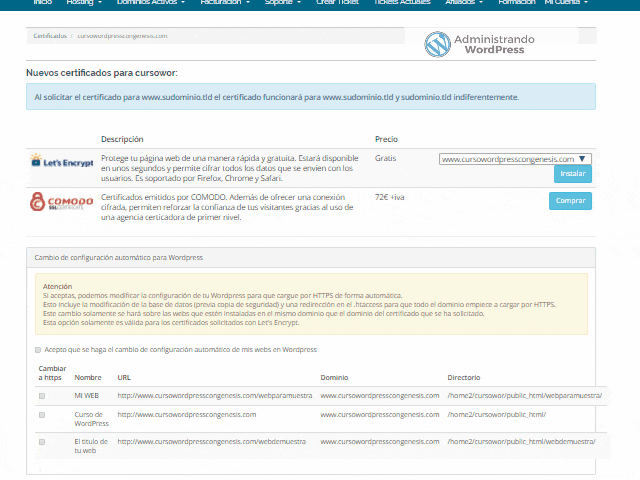Click the Cambiar a https column header
640x480 pixels.
52,373
